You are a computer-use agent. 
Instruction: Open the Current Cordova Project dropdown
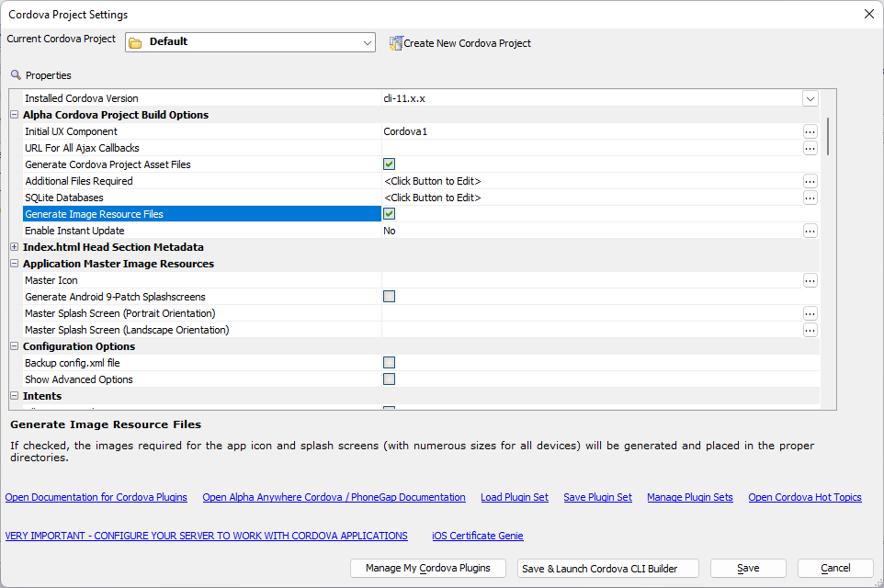[367, 43]
